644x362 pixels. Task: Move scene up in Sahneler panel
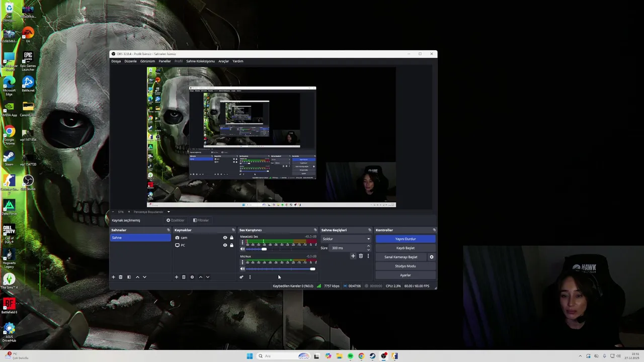[137, 277]
